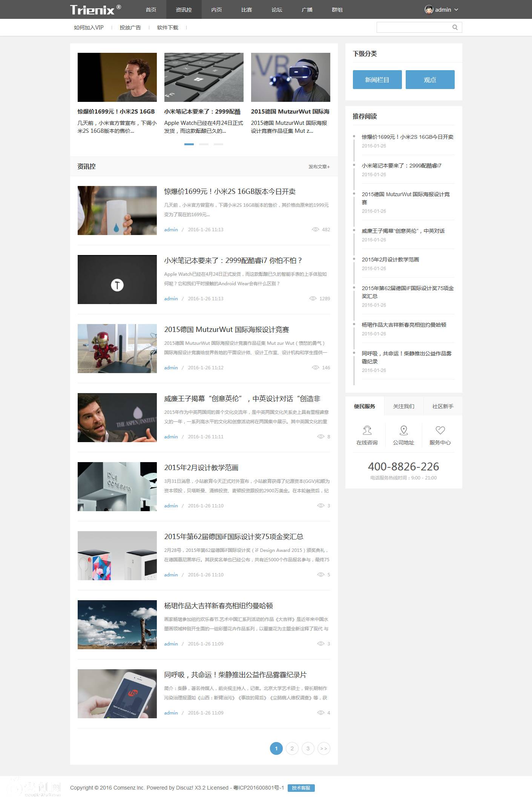Click eye views icon showing 482
Image resolution: width=532 pixels, height=799 pixels.
click(316, 229)
